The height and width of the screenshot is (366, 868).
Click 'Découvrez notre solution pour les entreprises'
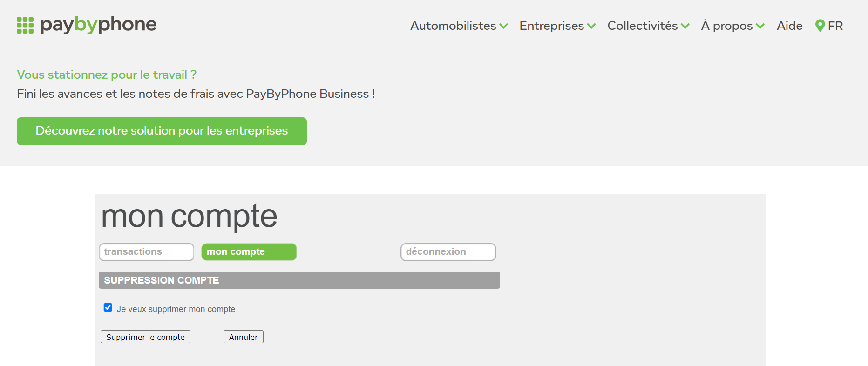tap(162, 131)
